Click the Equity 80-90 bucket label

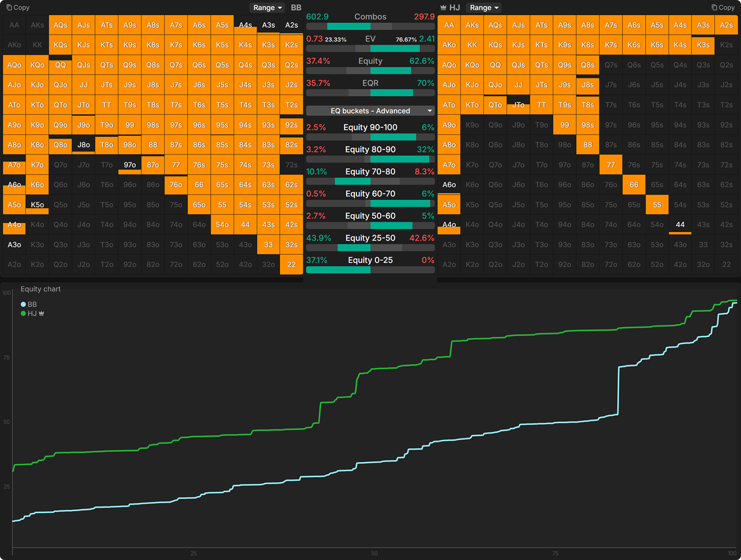point(370,149)
